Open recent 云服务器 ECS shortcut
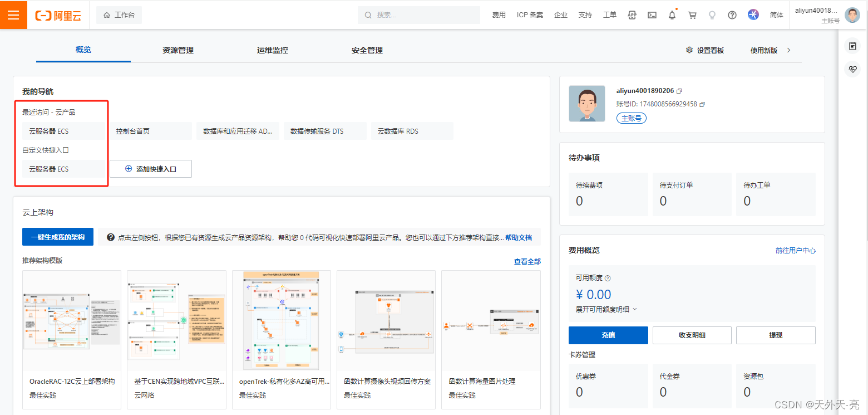This screenshot has height=415, width=868. coord(63,131)
